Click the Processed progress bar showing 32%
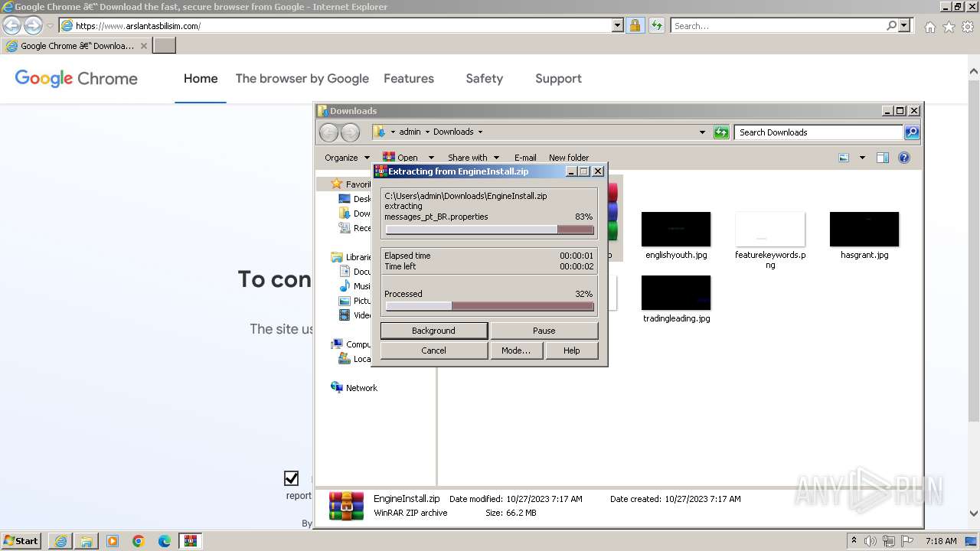 tap(490, 306)
